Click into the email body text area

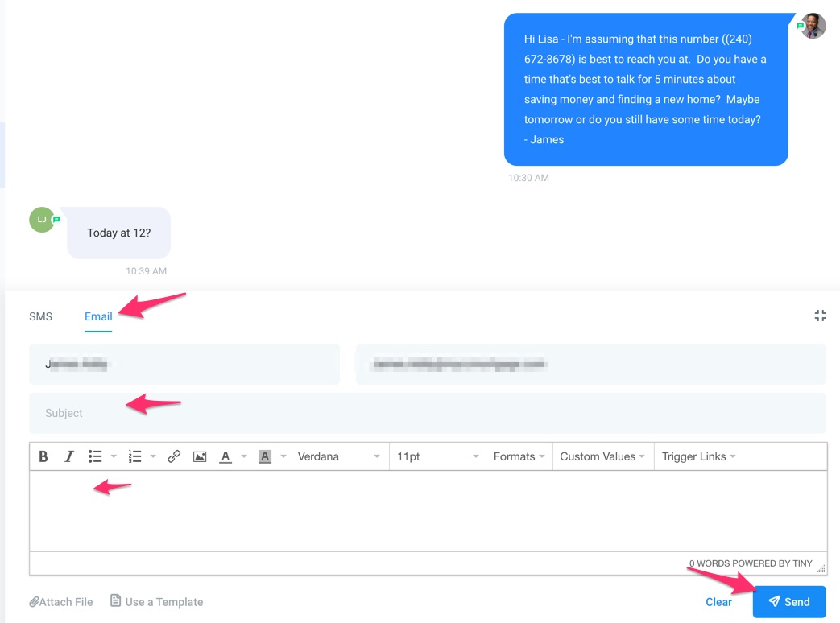coord(428,511)
